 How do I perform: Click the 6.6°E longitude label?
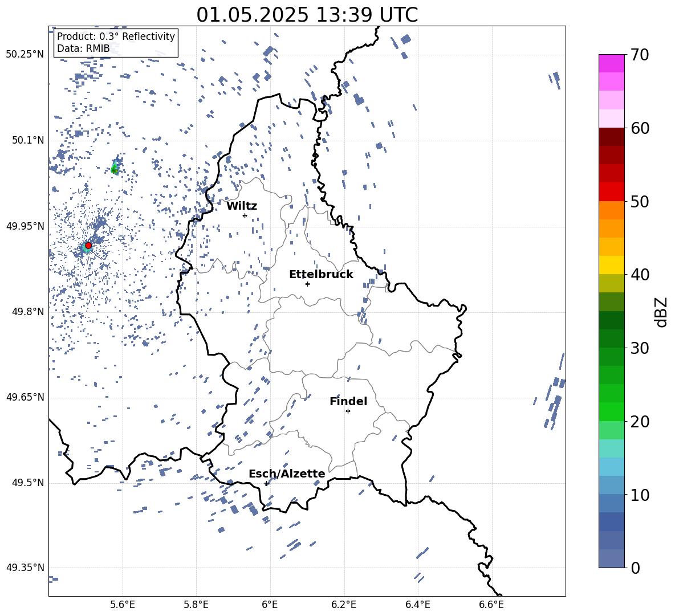click(491, 605)
